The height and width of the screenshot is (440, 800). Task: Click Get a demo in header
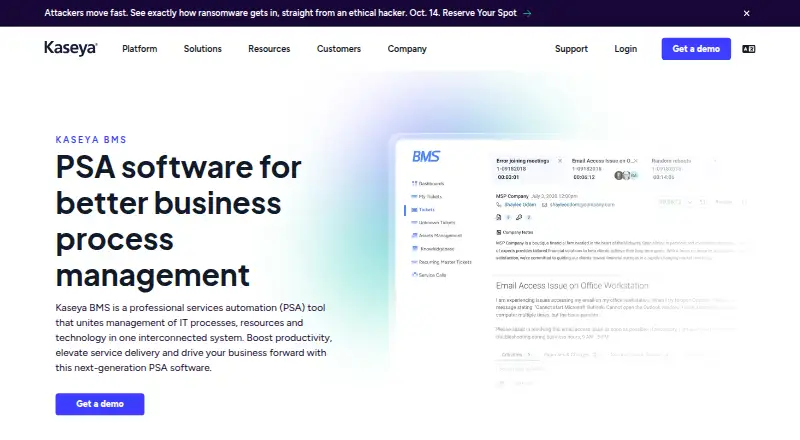click(x=696, y=49)
